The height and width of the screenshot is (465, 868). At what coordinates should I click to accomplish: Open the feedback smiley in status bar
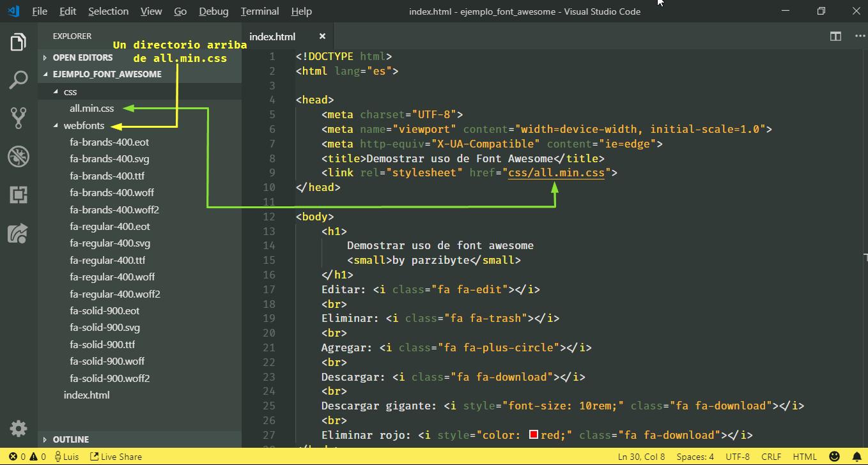(x=834, y=457)
